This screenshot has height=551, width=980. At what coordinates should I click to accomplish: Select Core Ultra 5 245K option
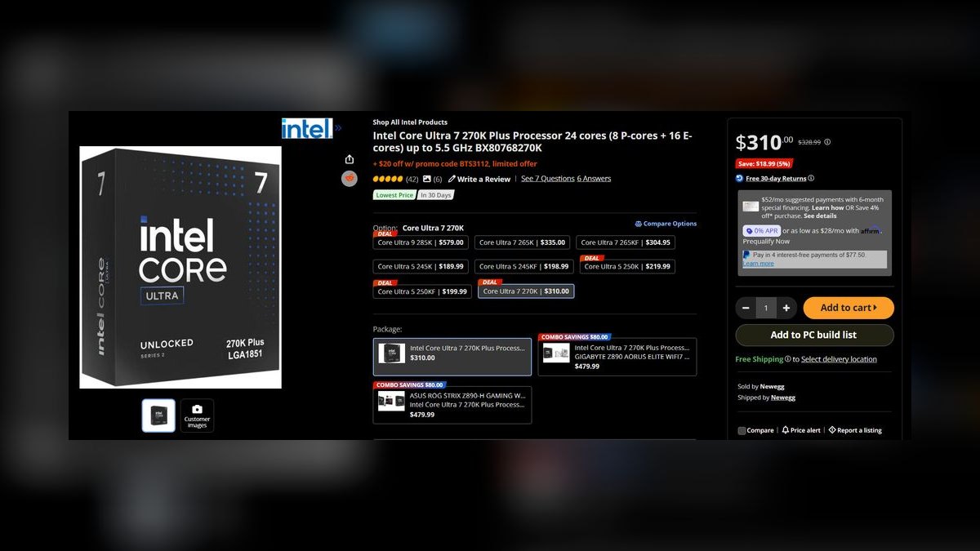(421, 266)
